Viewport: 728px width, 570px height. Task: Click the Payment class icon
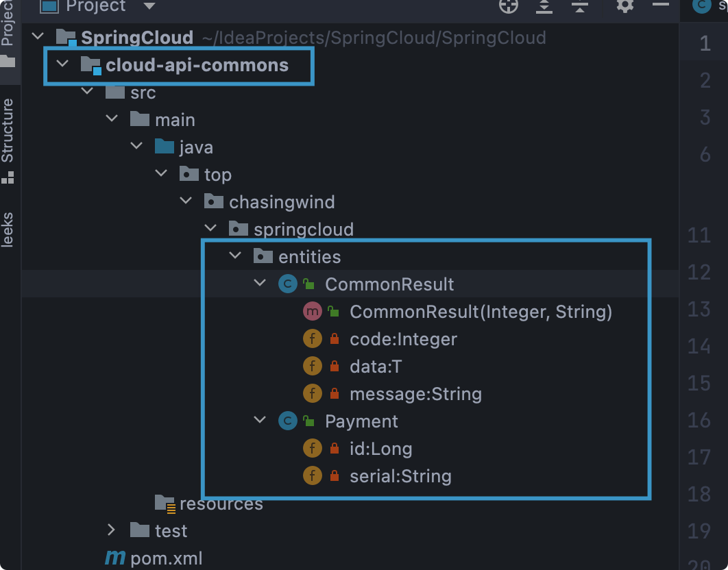tap(288, 421)
